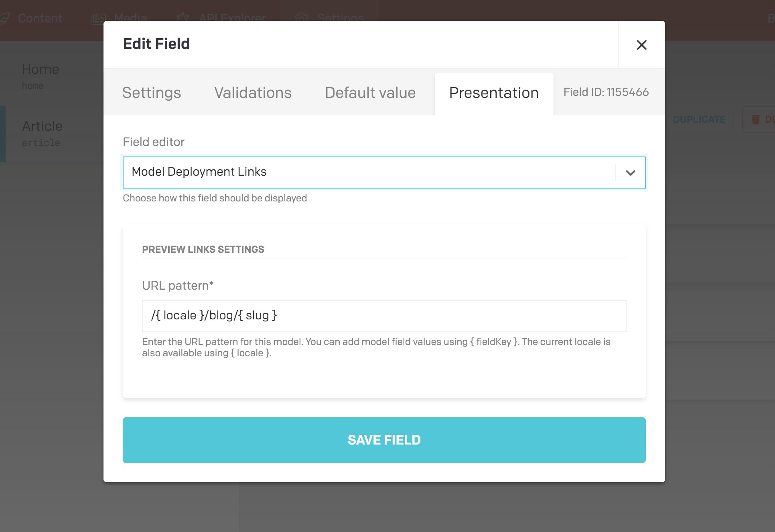Viewport: 775px width, 532px height.
Task: Select the Presentation tab
Action: click(494, 93)
